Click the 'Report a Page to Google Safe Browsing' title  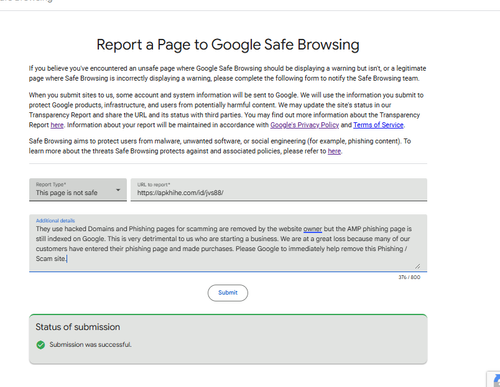click(x=228, y=45)
